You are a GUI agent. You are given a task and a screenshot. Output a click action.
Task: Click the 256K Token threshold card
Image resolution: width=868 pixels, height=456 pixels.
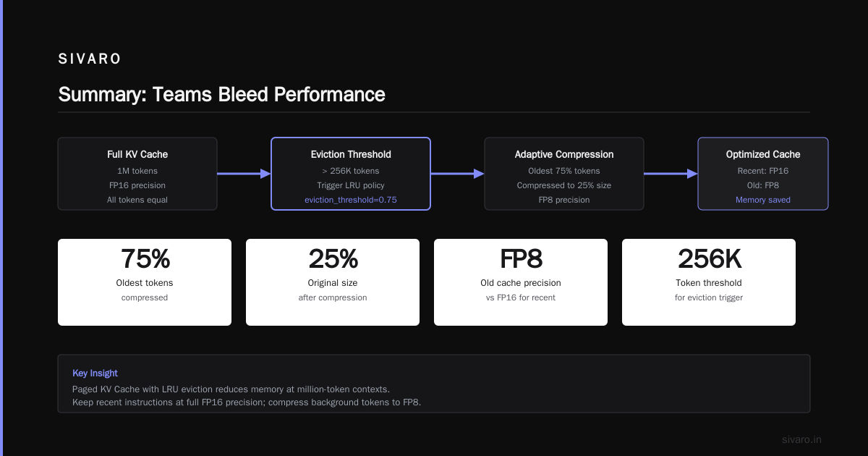pyautogui.click(x=709, y=282)
